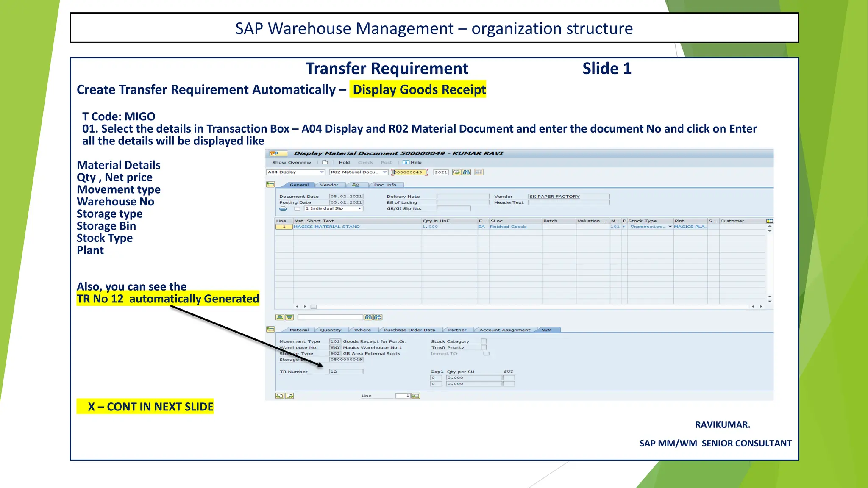868x488 pixels.
Task: Click the go-to-line icon beside Line field
Action: [x=416, y=396]
